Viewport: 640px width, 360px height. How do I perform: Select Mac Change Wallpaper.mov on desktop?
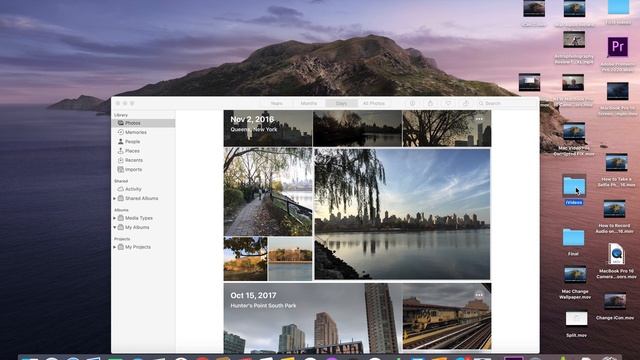point(575,283)
